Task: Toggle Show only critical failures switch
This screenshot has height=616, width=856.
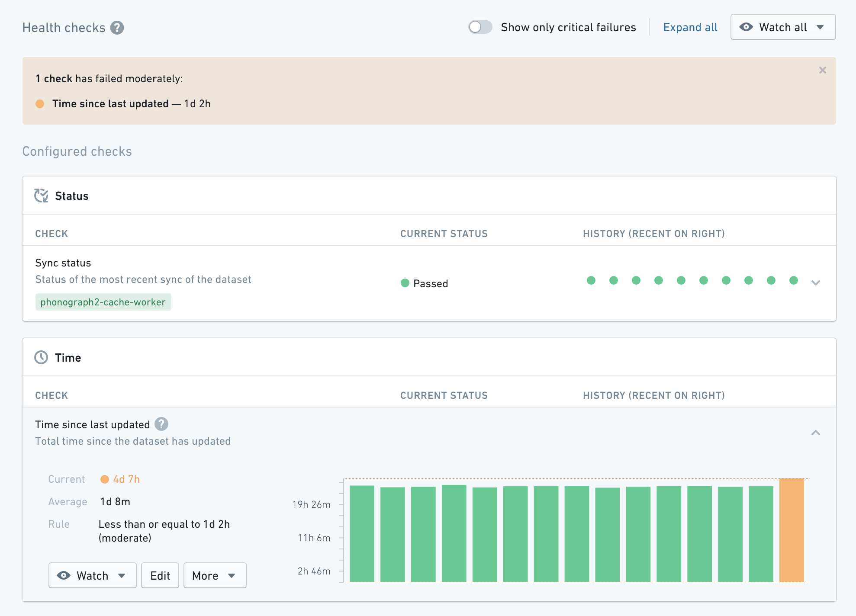Action: pos(480,27)
